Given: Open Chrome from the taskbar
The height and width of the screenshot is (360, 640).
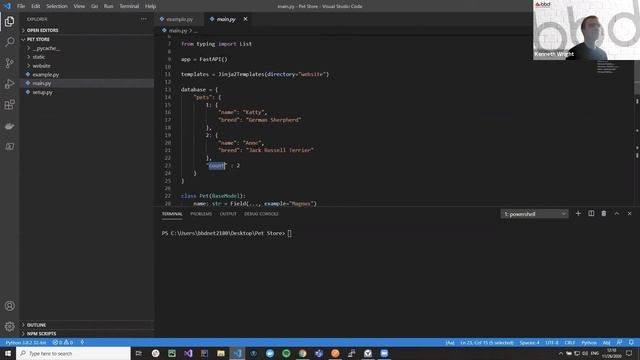Looking at the screenshot, I should (302, 353).
